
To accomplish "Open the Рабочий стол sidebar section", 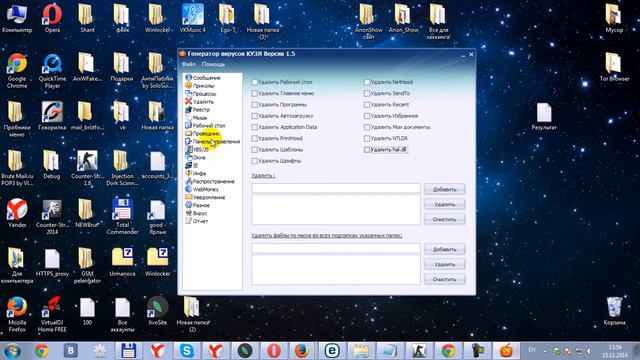I will tap(205, 125).
